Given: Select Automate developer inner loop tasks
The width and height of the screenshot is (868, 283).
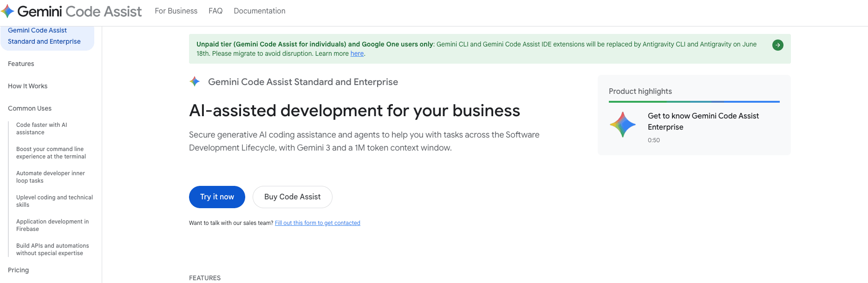Looking at the screenshot, I should pos(51,177).
